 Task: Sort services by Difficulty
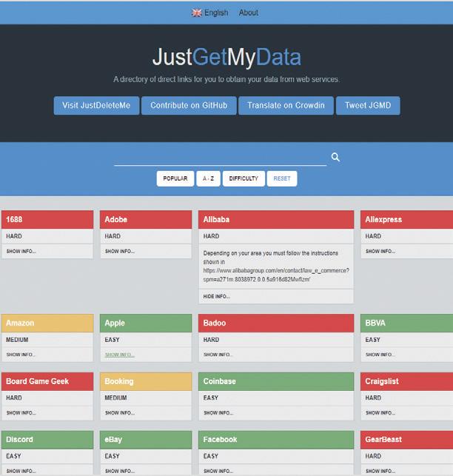point(244,178)
